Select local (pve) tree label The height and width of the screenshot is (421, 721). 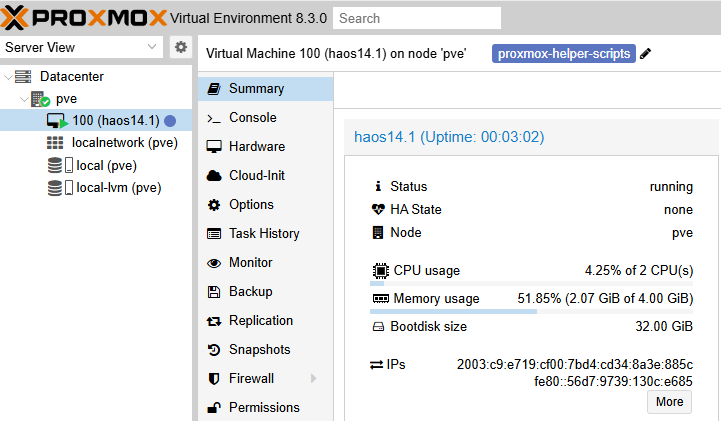106,165
